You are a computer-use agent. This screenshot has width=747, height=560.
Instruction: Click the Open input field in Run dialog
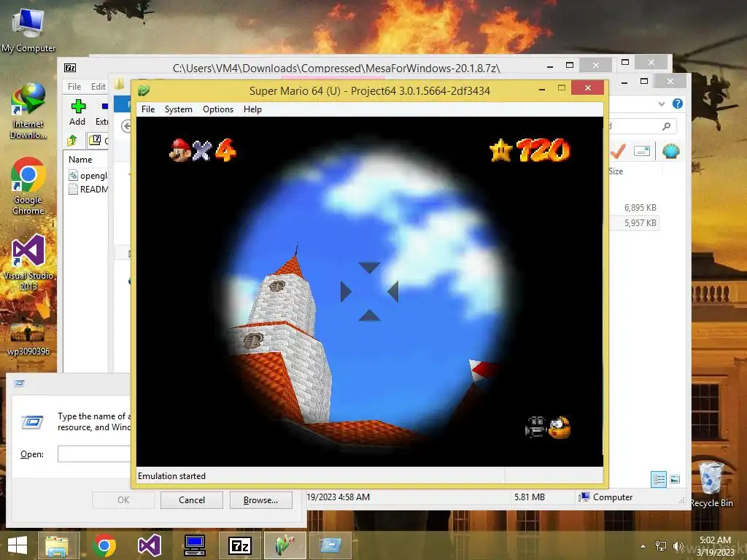click(94, 454)
